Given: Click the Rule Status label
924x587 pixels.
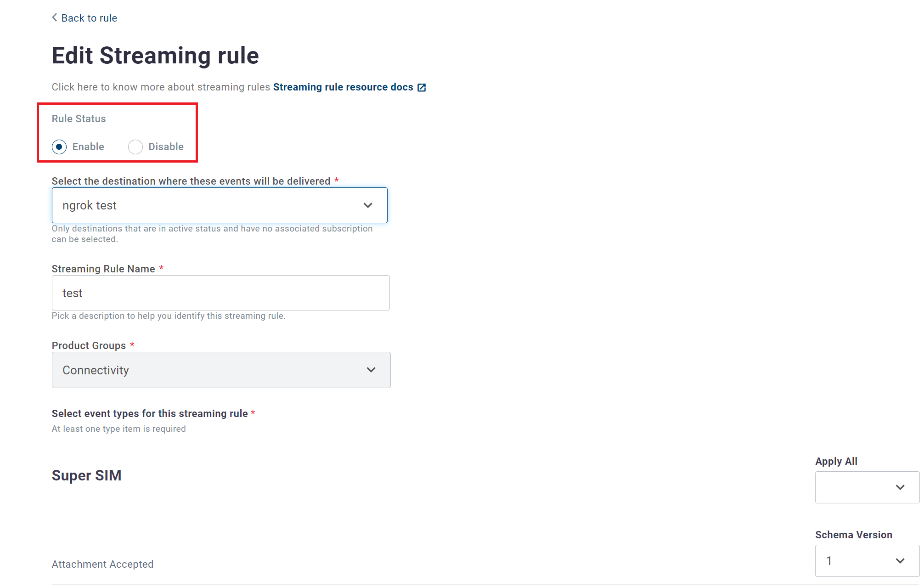Looking at the screenshot, I should [79, 119].
